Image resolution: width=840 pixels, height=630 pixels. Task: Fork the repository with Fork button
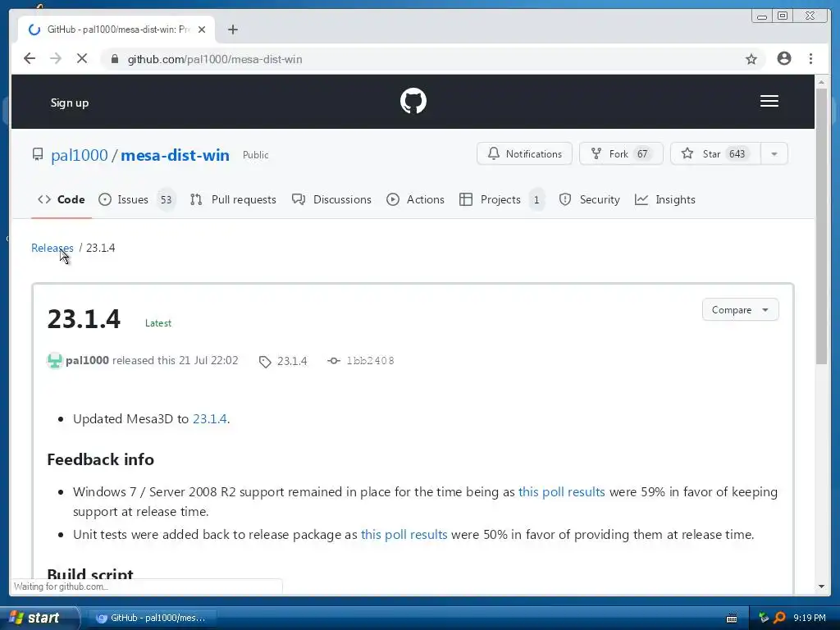[621, 153]
